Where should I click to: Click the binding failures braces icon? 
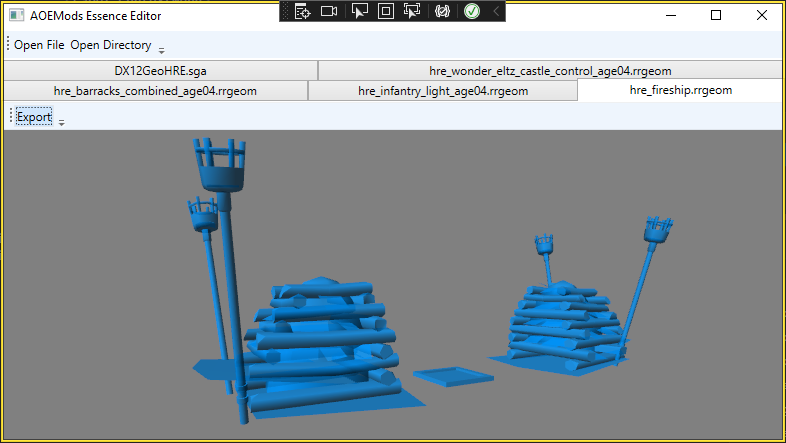click(x=442, y=11)
